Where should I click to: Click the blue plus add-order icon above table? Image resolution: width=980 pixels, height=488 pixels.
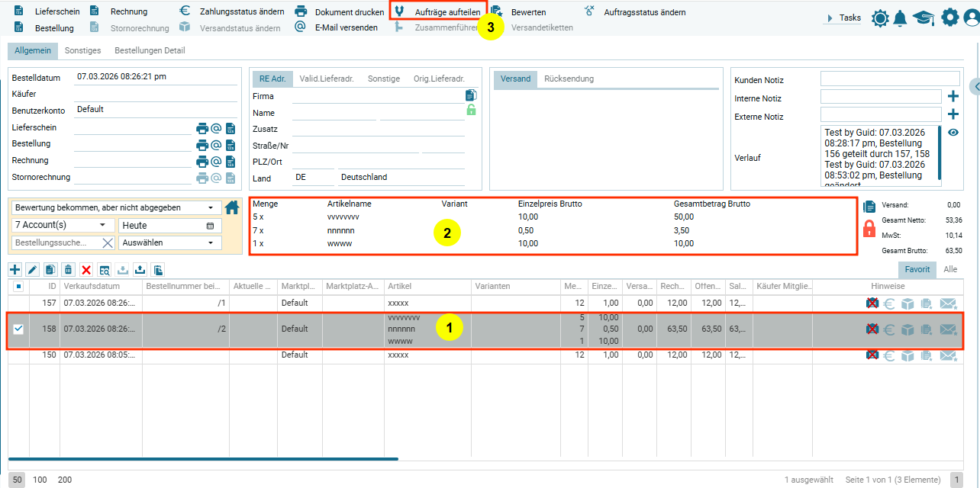coord(15,269)
